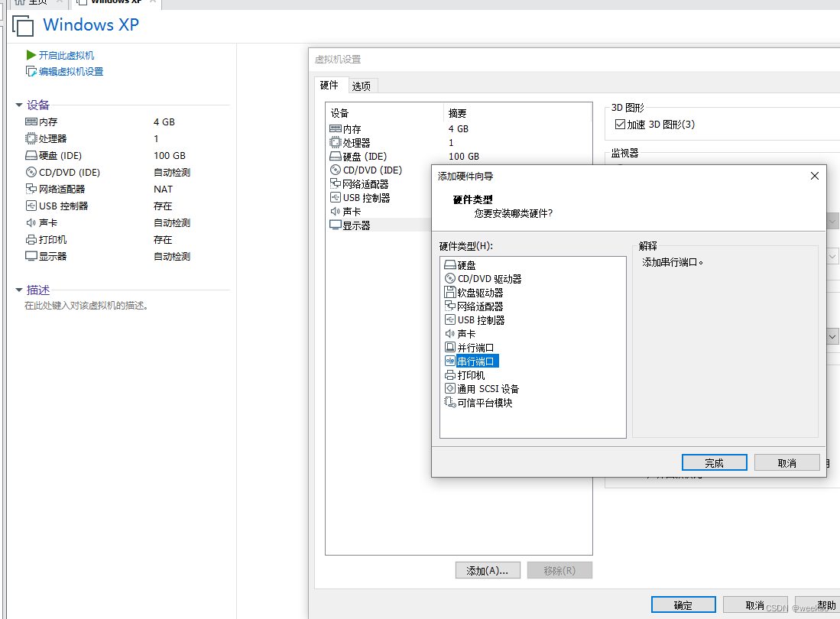The image size is (840, 619).
Task: Click the Windows XP VM icon beside the title
Action: point(23,25)
